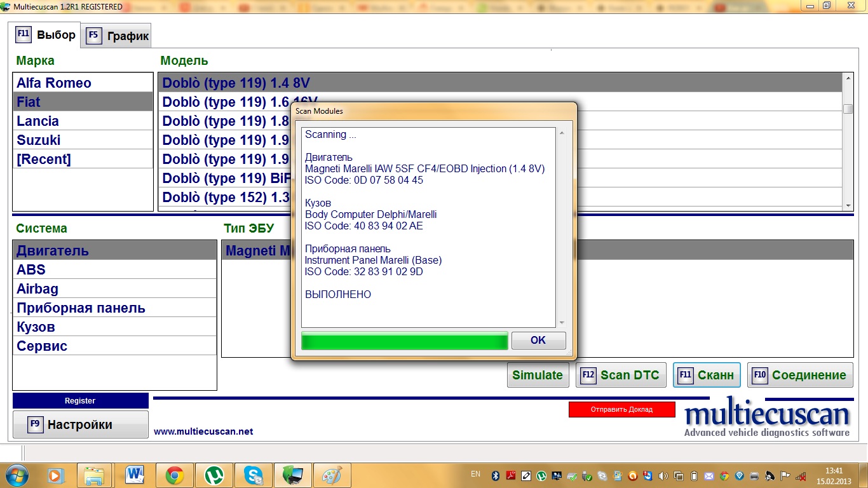This screenshot has height=488, width=868.
Task: Open Google Chrome from taskbar
Action: coord(174,475)
